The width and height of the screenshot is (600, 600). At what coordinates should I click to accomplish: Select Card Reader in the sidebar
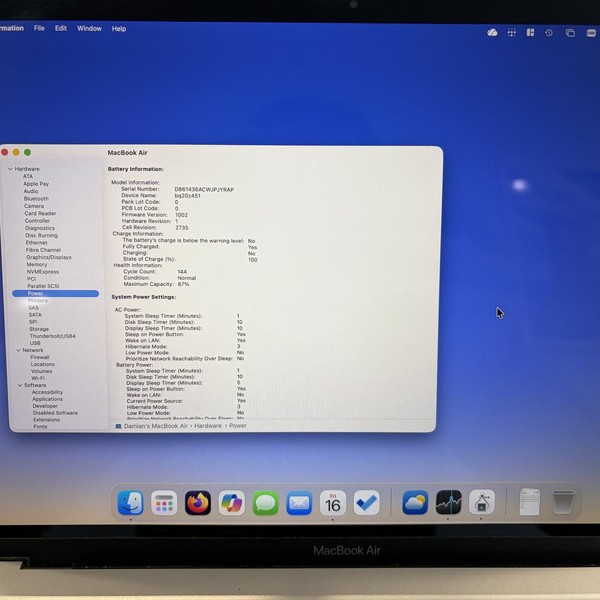pos(40,213)
